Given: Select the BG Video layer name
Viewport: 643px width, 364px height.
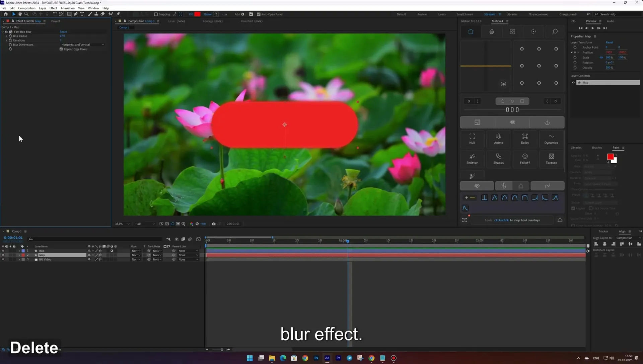Looking at the screenshot, I should pyautogui.click(x=45, y=260).
